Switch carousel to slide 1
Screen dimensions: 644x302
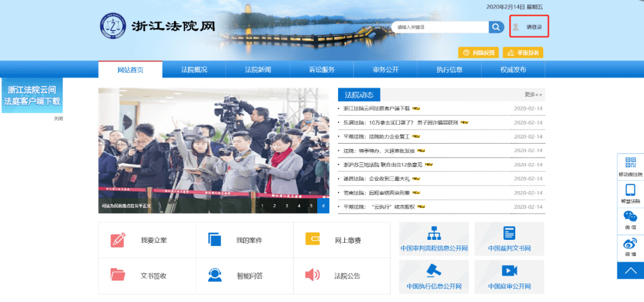[x=262, y=205]
